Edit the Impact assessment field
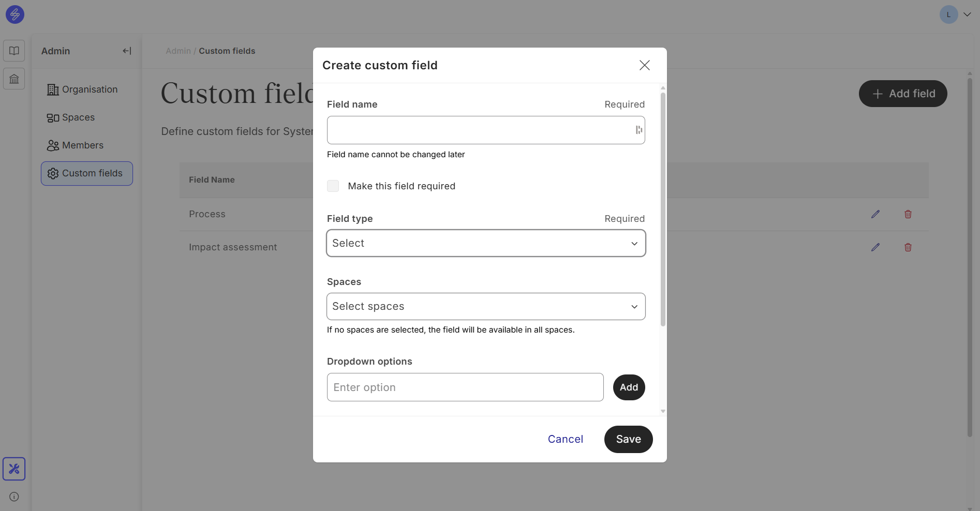The height and width of the screenshot is (511, 980). 875,247
